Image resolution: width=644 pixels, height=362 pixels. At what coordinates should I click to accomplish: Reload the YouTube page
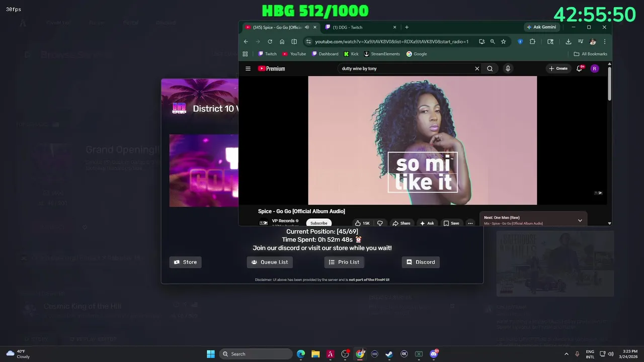pos(270,42)
